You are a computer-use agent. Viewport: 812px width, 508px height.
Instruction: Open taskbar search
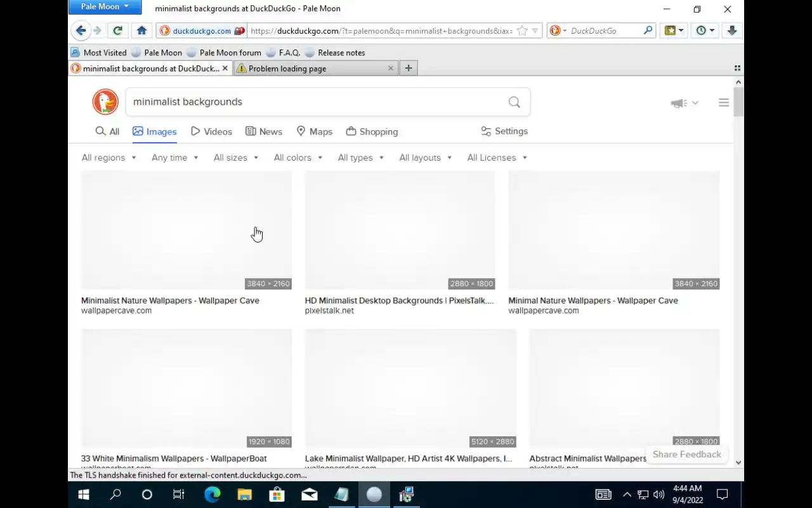click(115, 495)
